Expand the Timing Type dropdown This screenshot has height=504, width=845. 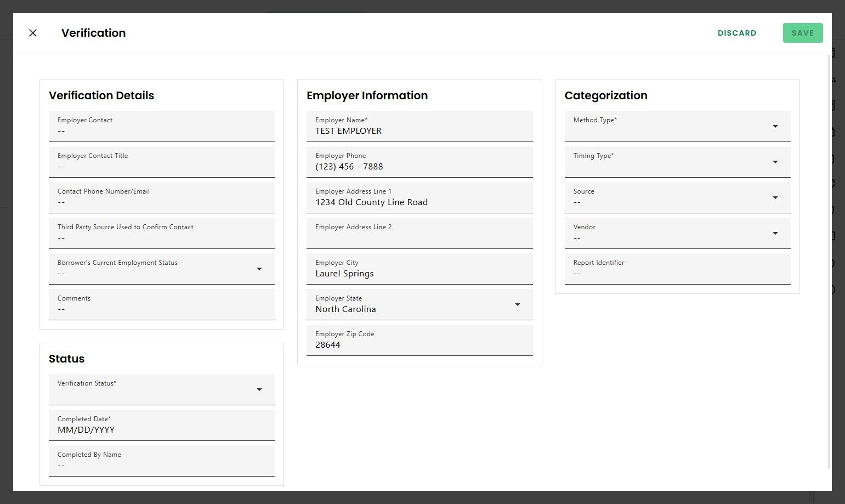point(677,162)
